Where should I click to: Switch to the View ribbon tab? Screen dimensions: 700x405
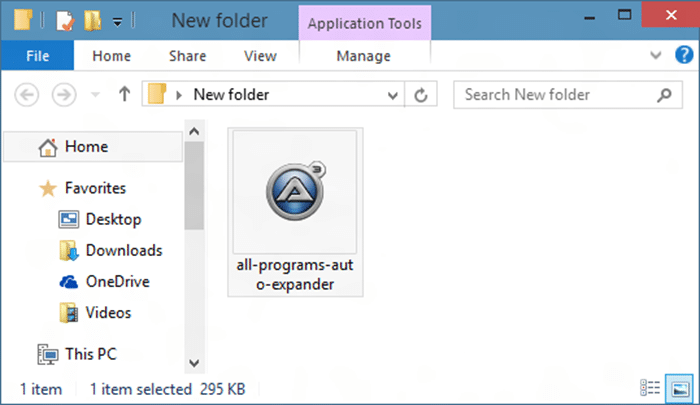point(260,56)
